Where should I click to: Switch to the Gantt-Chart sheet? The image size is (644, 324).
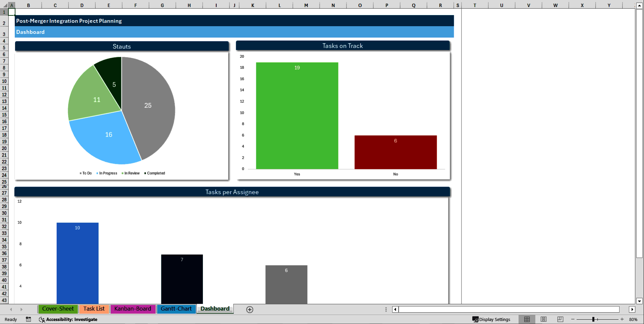point(176,309)
